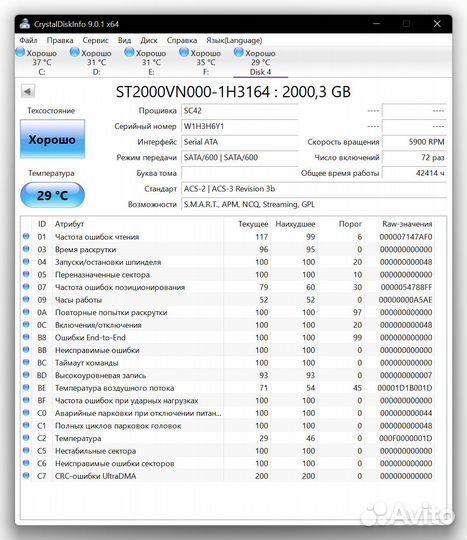Image resolution: width=467 pixels, height=540 pixels.
Task: Click the transfer mode field SATA/600
Action: point(240,157)
